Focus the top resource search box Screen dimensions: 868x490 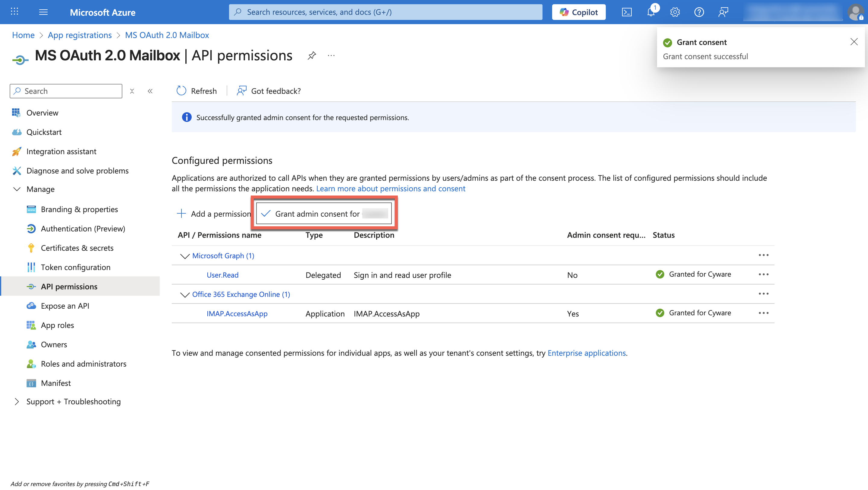pos(385,12)
